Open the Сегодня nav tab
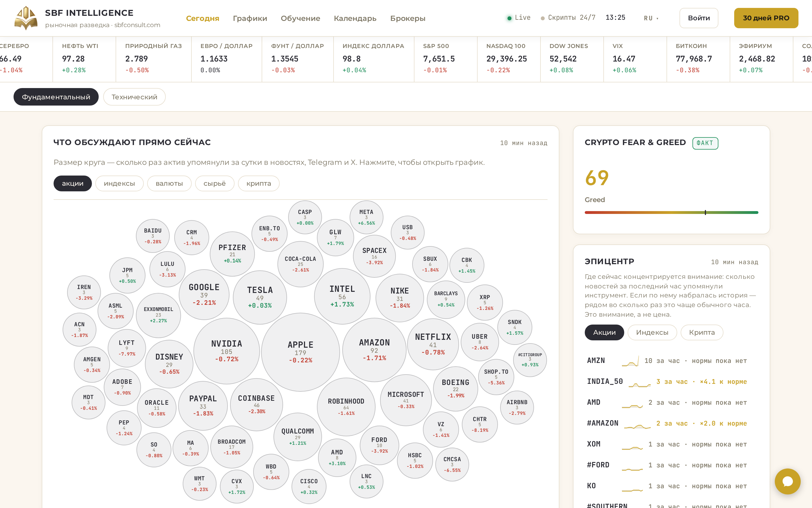 [203, 18]
